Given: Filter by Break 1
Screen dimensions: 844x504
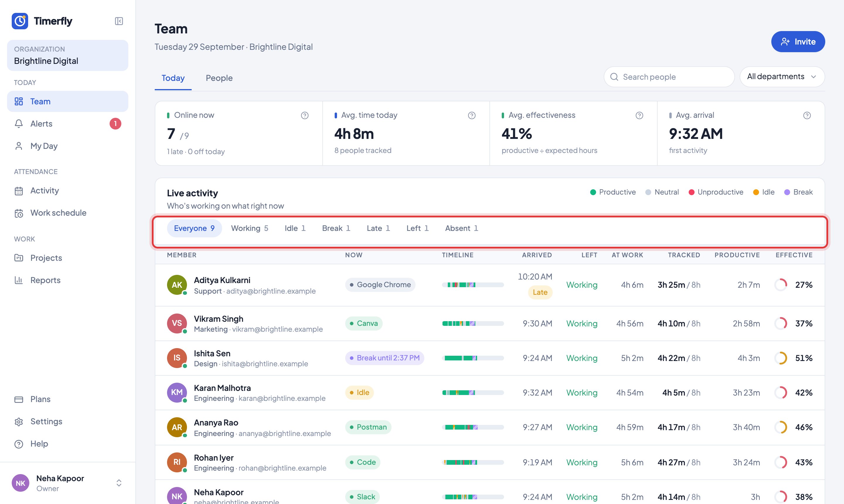Looking at the screenshot, I should pyautogui.click(x=336, y=228).
